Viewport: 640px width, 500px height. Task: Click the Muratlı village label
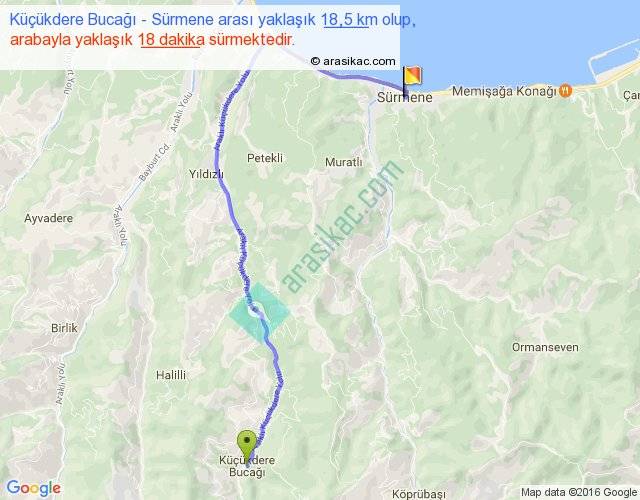(344, 162)
